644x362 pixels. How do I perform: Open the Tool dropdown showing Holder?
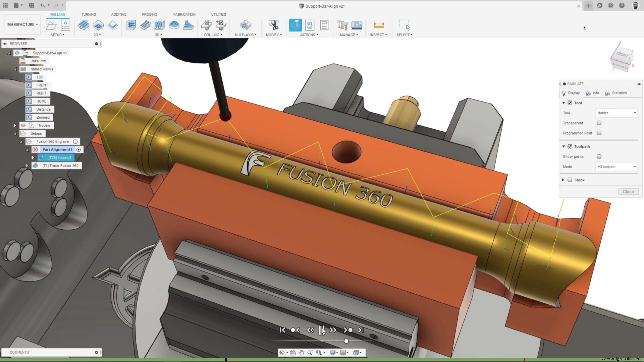click(x=616, y=113)
